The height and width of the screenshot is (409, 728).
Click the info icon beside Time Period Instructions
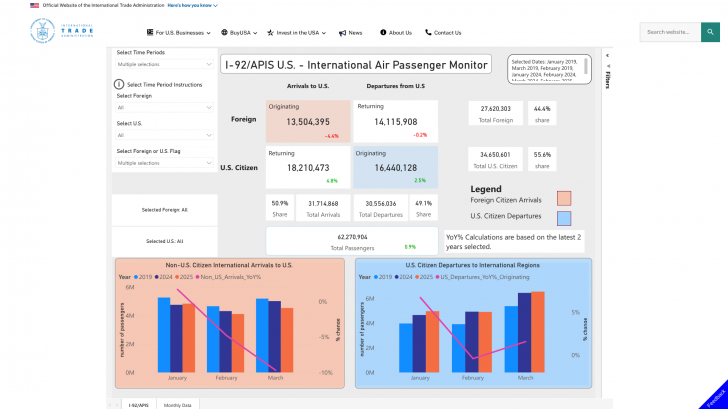click(x=119, y=85)
